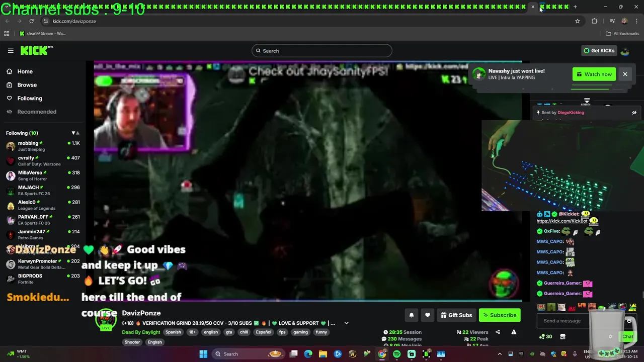
Task: Select the Español tag
Action: [263, 332]
